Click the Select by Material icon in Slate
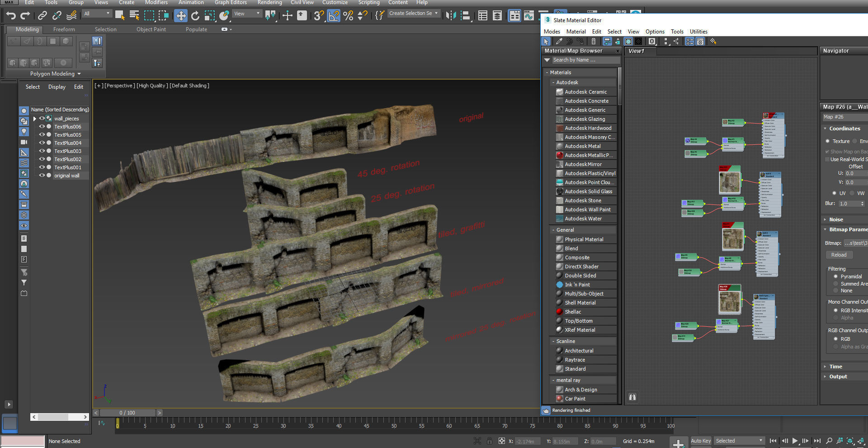Screen dimensions: 868x448 pyautogui.click(x=713, y=41)
